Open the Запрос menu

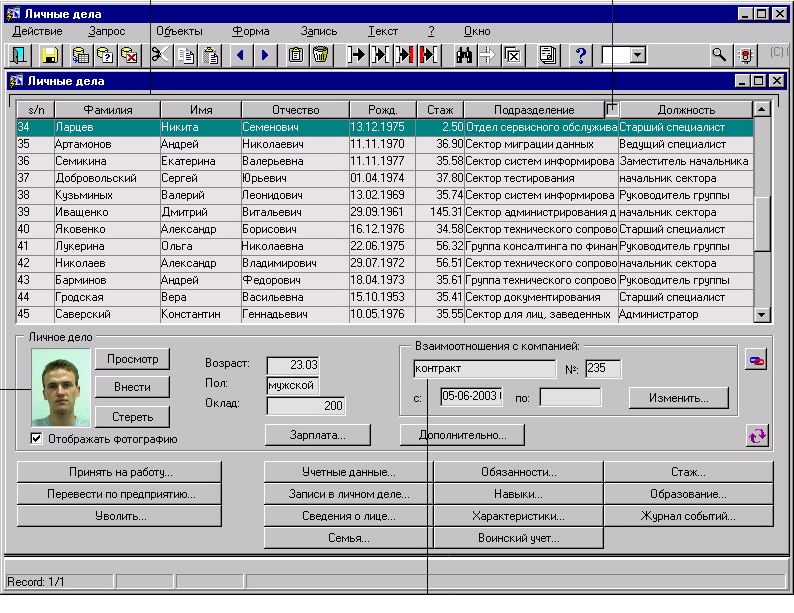106,31
